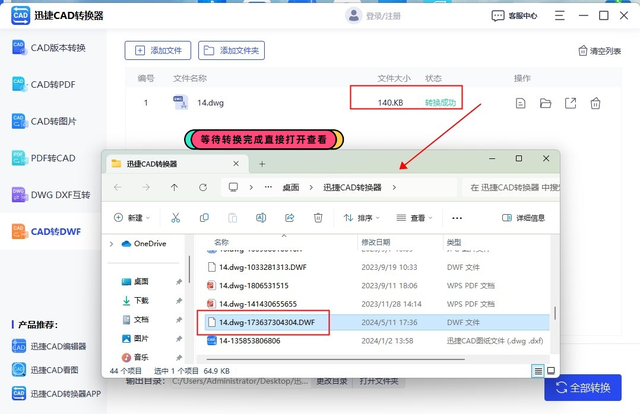Expand the chevron after 桌面 breadcrumb
Viewport: 640px width, 414px height.
click(311, 187)
